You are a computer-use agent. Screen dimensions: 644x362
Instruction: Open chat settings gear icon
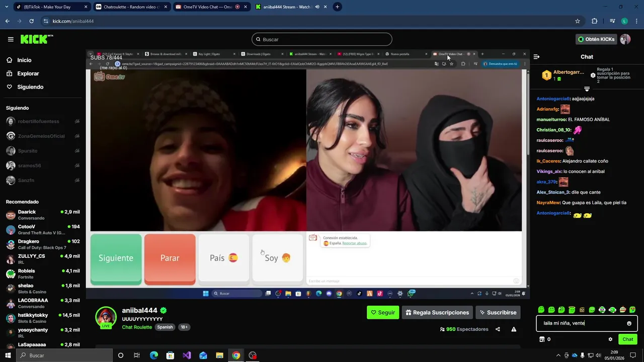(x=610, y=339)
